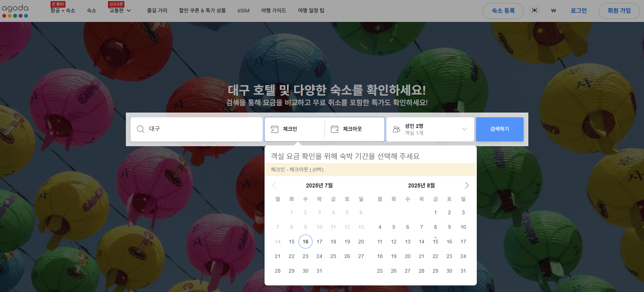
Task: Click the 회원 가입 button
Action: tap(619, 11)
